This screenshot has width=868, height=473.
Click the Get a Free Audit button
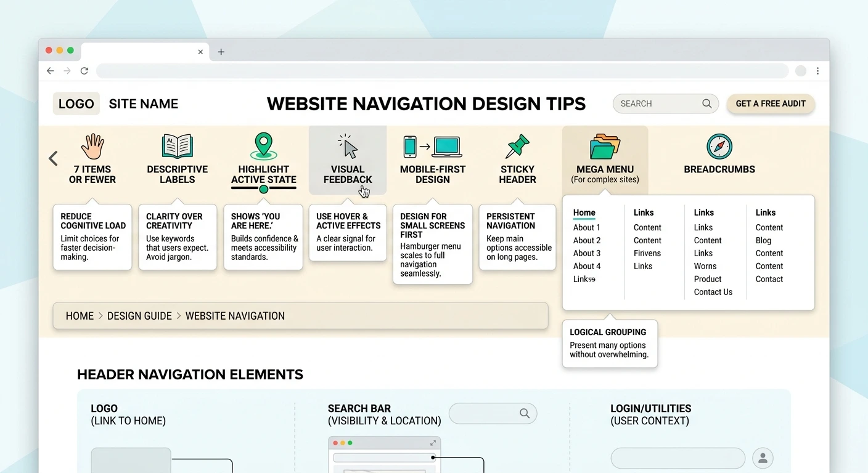[771, 103]
